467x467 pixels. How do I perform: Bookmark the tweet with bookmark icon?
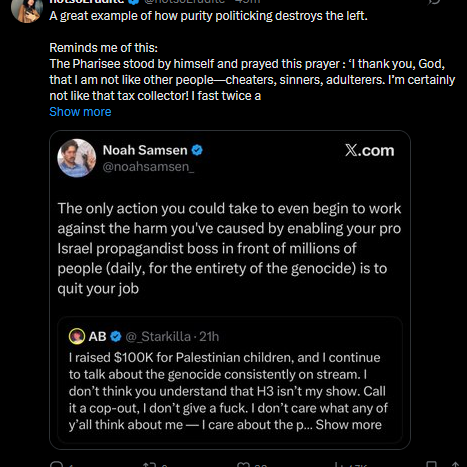[x=432, y=464]
